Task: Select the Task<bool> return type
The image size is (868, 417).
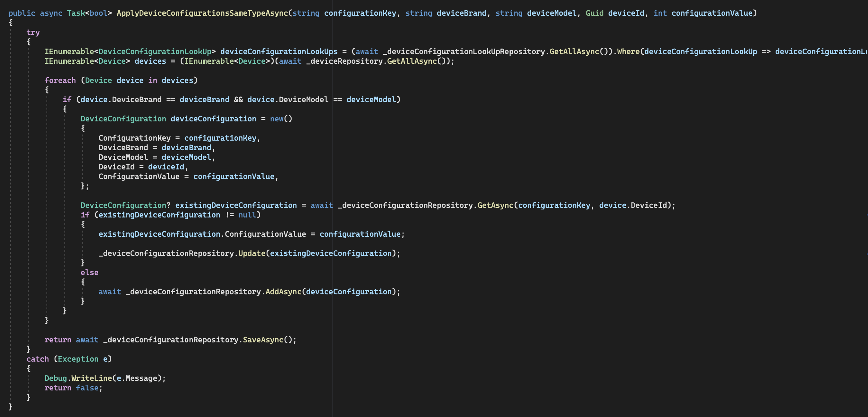Action: [x=89, y=13]
